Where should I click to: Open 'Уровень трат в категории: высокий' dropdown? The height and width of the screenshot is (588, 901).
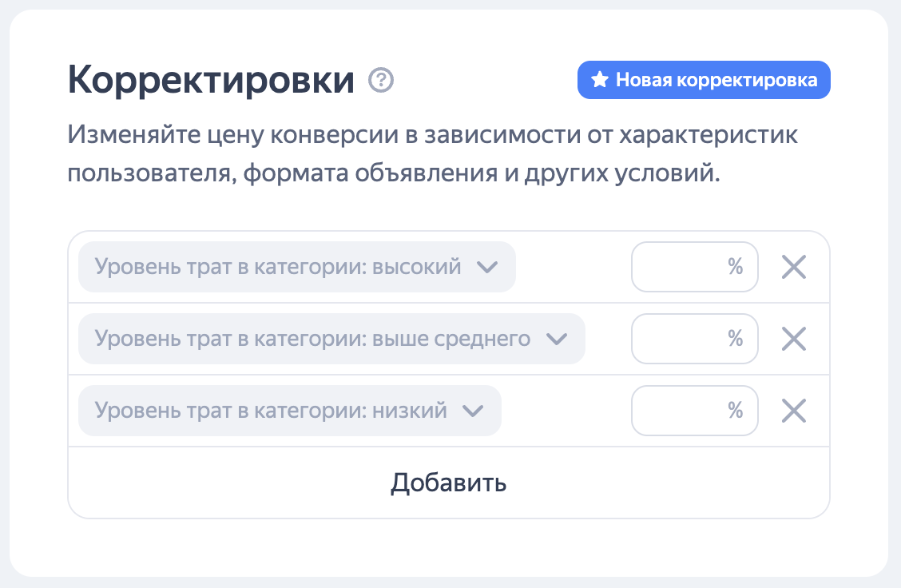click(x=278, y=267)
